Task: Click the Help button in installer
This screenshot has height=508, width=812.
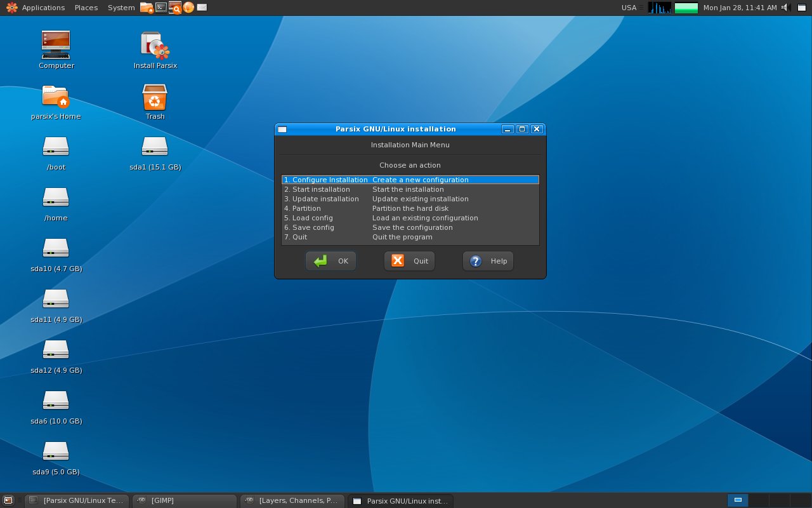Action: click(488, 261)
